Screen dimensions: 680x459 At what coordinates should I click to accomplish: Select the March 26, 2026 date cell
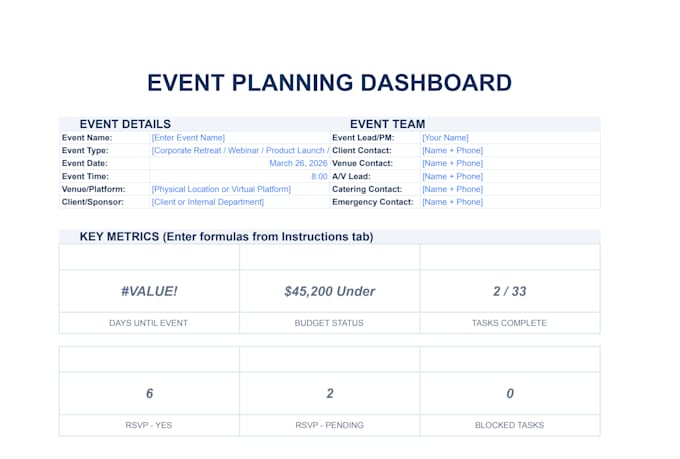pos(239,163)
